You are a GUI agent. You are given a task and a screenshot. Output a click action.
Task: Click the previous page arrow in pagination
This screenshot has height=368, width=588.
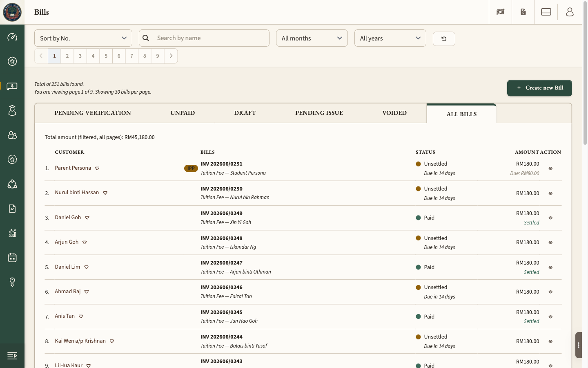[41, 56]
